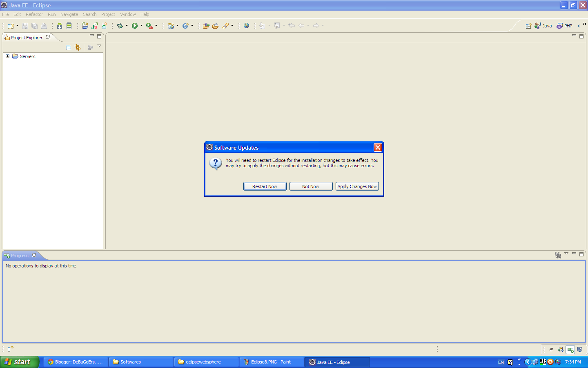Open the New wizard dropdown arrow
588x368 pixels.
coord(17,26)
